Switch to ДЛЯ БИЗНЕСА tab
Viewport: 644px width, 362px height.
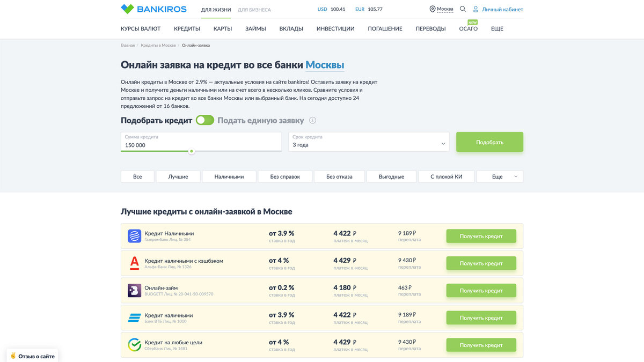tap(254, 10)
